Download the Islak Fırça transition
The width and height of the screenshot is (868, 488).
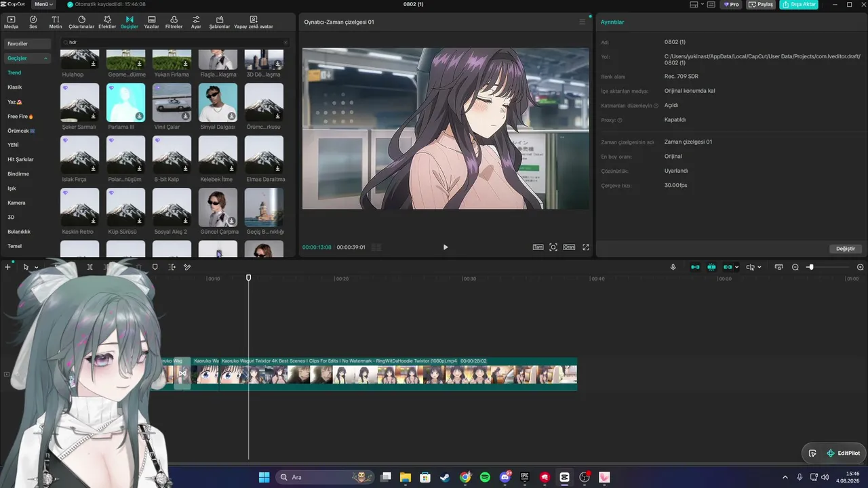coord(93,168)
